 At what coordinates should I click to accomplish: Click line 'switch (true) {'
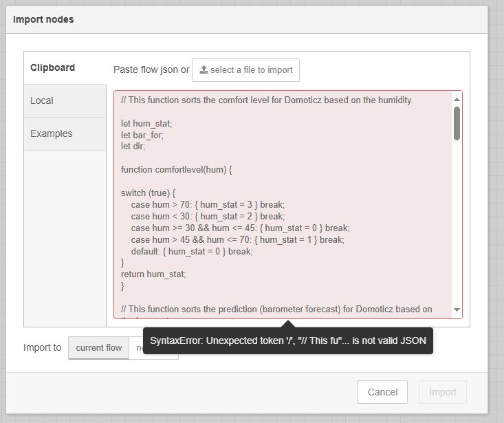149,193
